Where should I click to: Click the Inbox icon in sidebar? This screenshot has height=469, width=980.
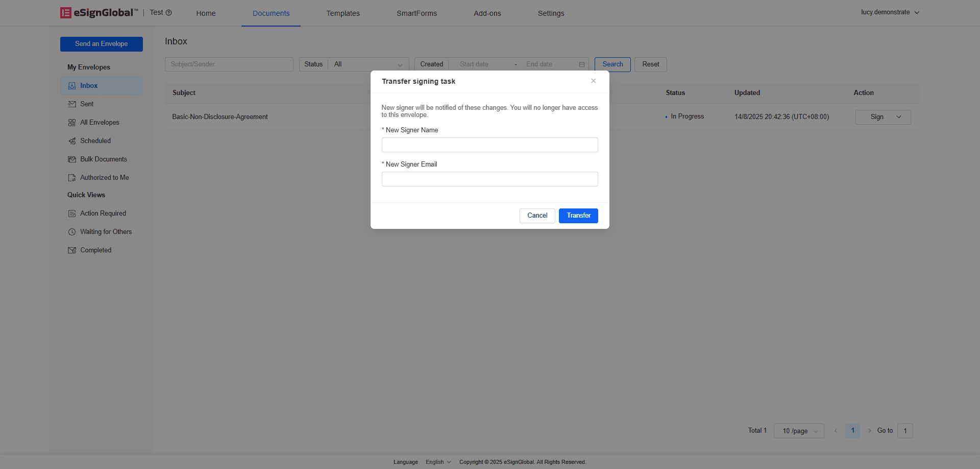(x=72, y=86)
